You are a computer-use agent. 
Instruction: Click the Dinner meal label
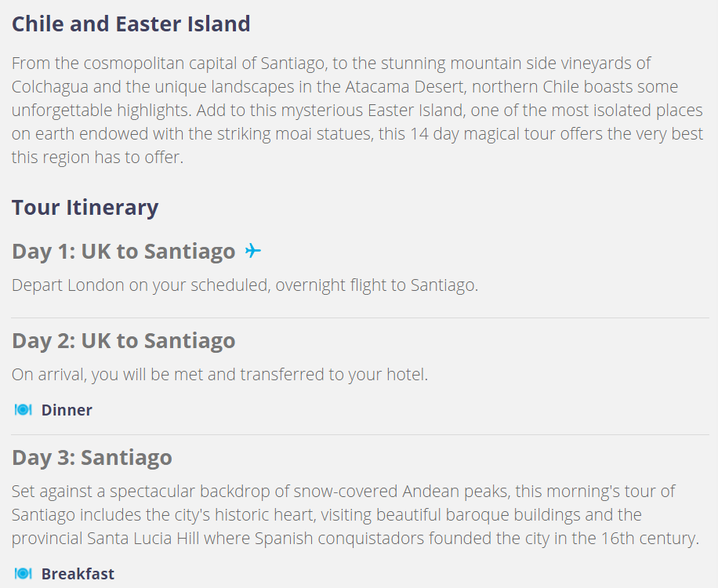67,410
